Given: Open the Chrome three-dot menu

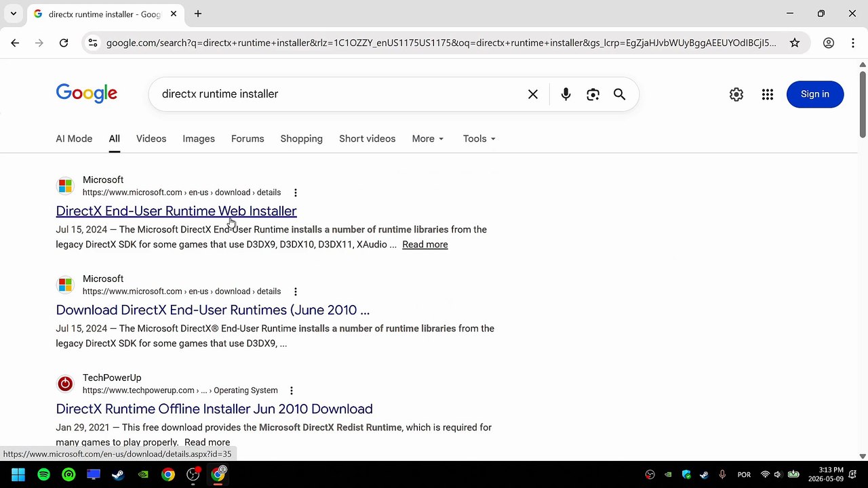Looking at the screenshot, I should 853,43.
